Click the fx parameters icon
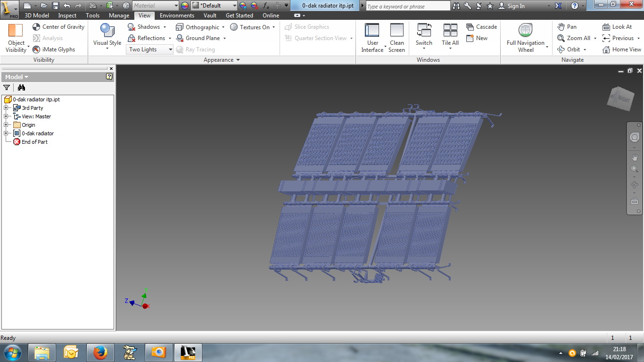The width and height of the screenshot is (644, 362). [266, 6]
